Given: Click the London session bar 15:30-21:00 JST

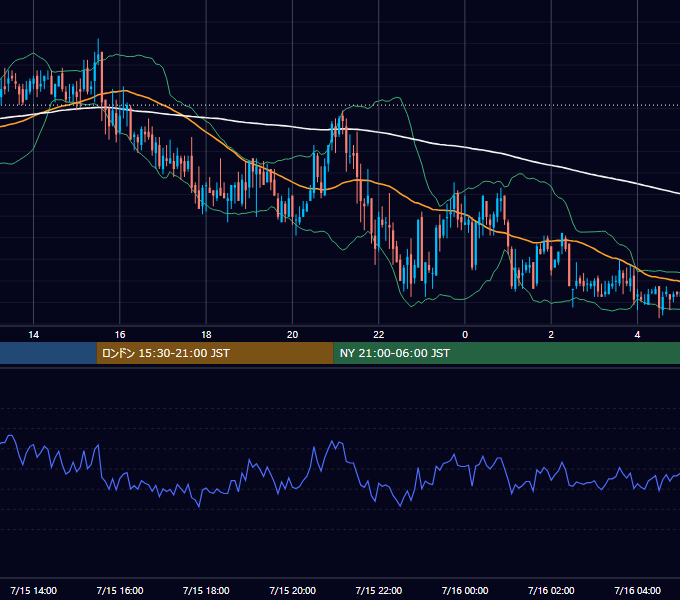Looking at the screenshot, I should click(215, 353).
